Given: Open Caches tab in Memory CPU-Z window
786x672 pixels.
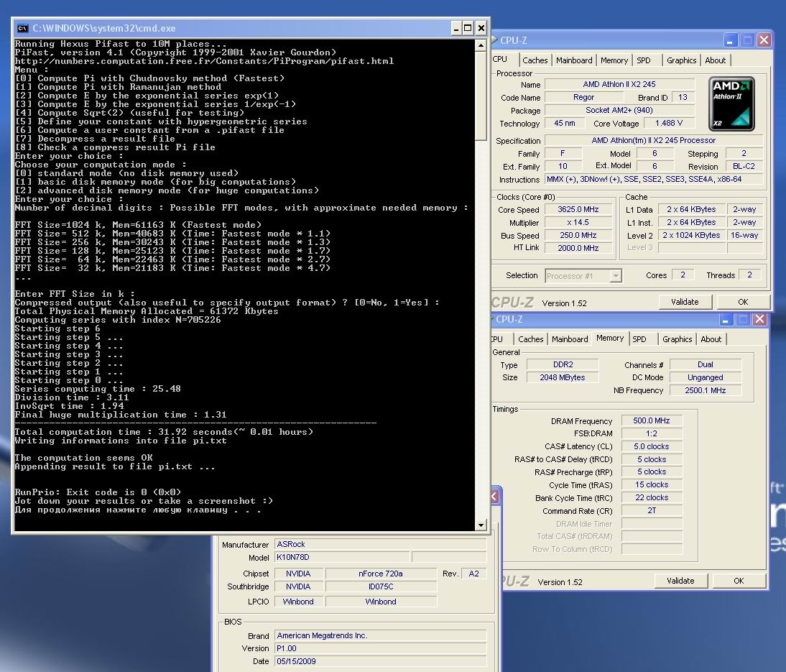Looking at the screenshot, I should click(531, 339).
